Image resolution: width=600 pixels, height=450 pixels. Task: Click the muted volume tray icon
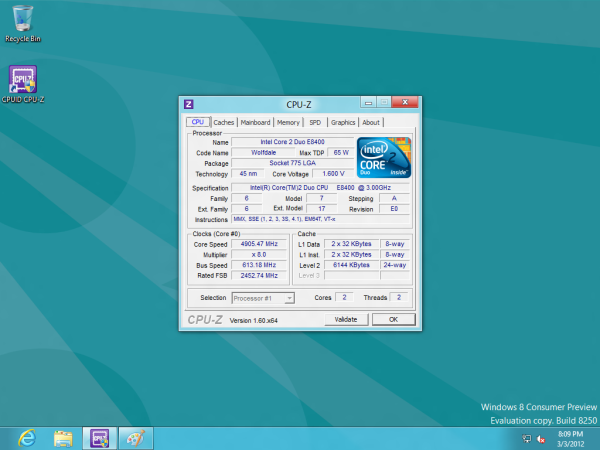(541, 439)
